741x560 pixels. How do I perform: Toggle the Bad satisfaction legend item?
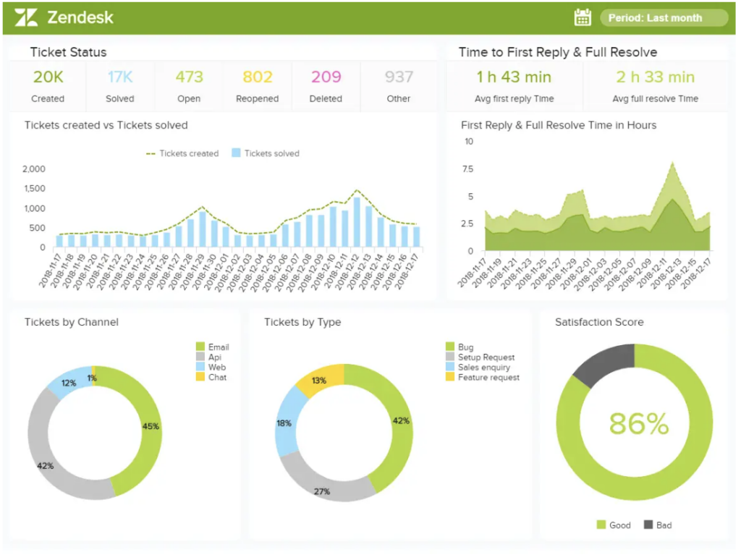click(x=658, y=525)
